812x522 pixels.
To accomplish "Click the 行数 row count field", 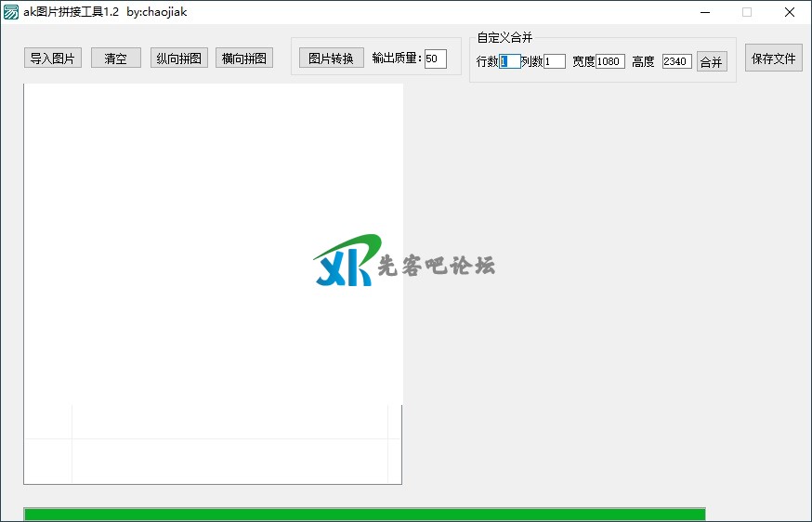I will (x=510, y=61).
